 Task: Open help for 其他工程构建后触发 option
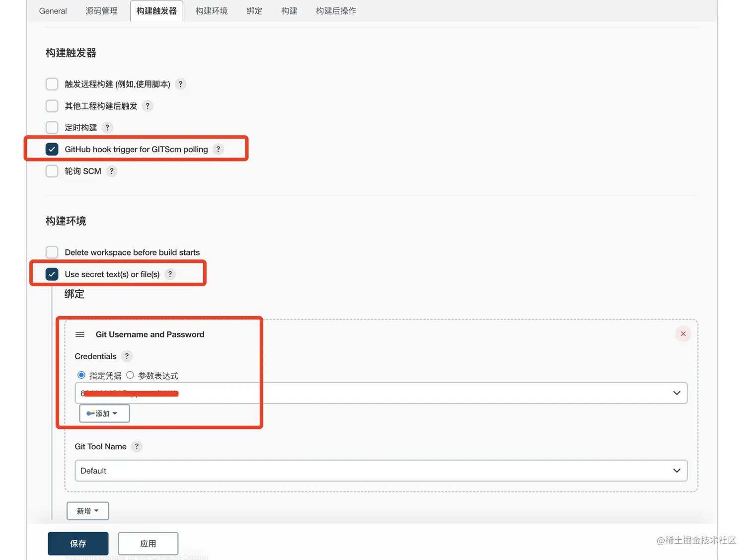[148, 106]
